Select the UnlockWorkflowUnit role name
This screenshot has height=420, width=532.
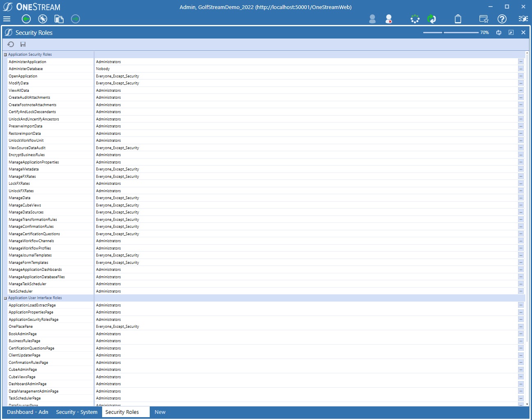(26, 141)
